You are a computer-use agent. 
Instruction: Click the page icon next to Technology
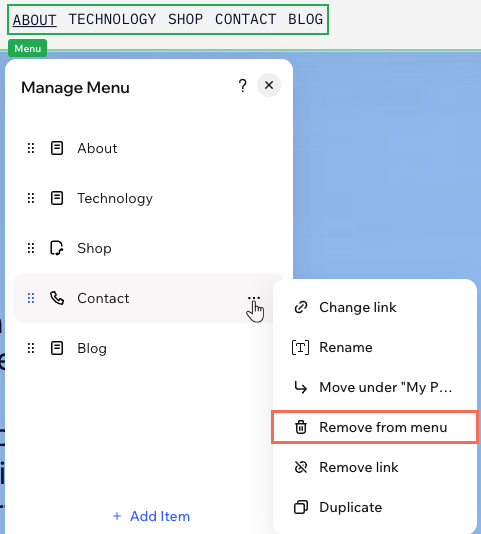tap(57, 198)
